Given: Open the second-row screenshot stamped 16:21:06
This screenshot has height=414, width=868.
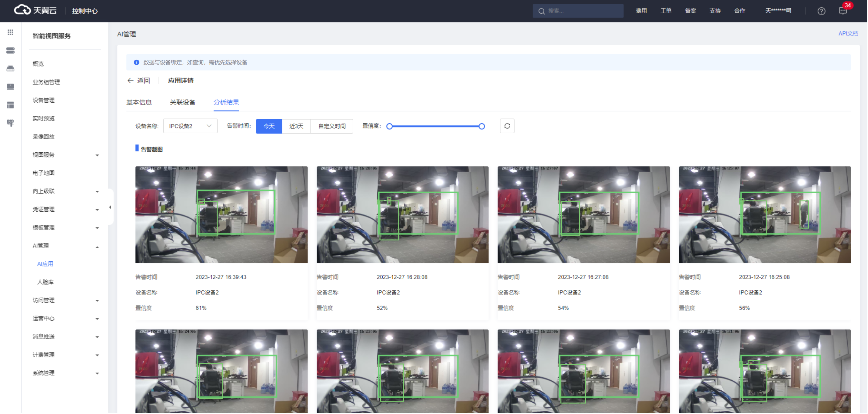Looking at the screenshot, I should 765,372.
